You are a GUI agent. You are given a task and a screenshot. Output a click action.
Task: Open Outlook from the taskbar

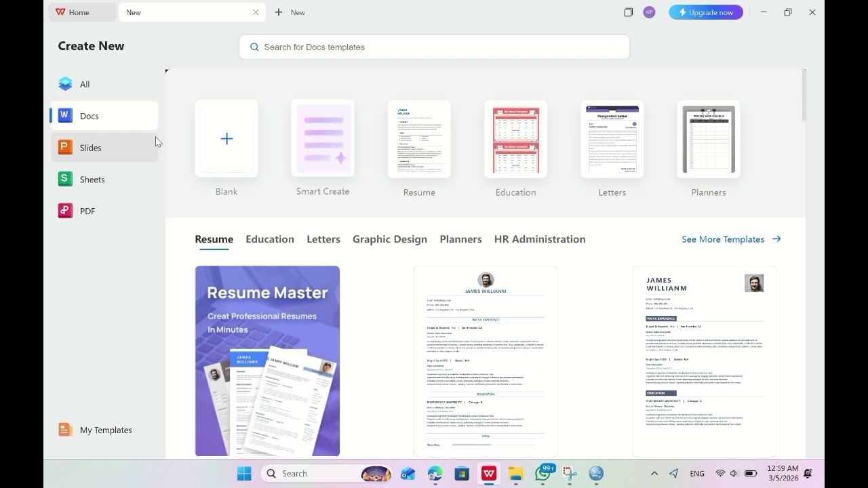tap(408, 473)
